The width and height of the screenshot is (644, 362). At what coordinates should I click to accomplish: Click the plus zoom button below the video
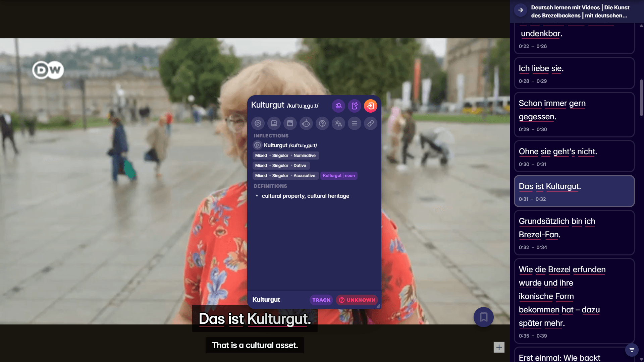(498, 347)
